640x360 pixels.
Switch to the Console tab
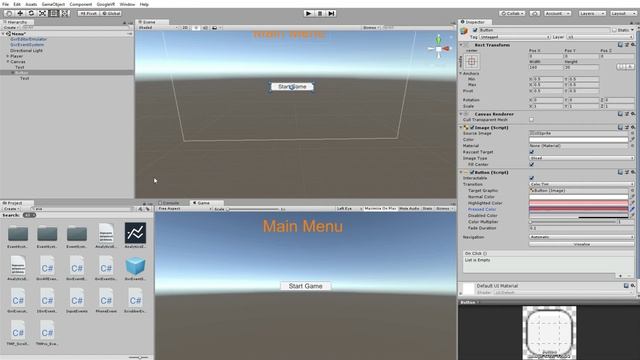[171, 203]
